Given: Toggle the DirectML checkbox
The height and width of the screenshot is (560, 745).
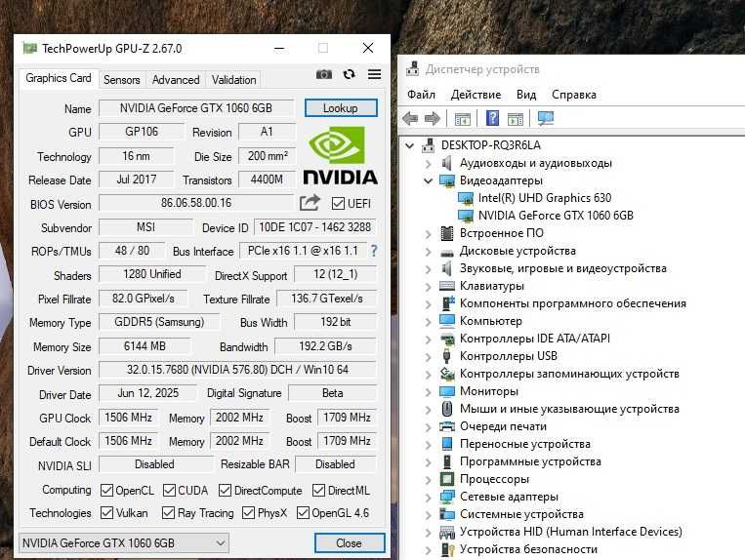Looking at the screenshot, I should (318, 490).
